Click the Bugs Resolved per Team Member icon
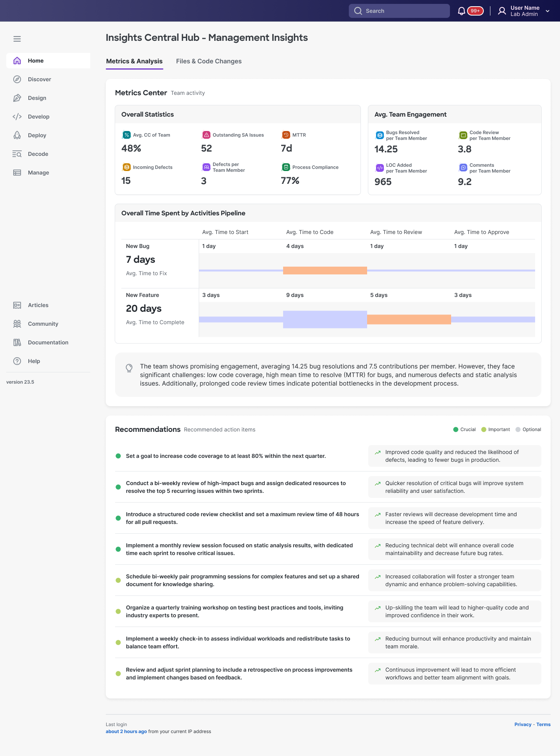This screenshot has height=756, width=560. 380,135
